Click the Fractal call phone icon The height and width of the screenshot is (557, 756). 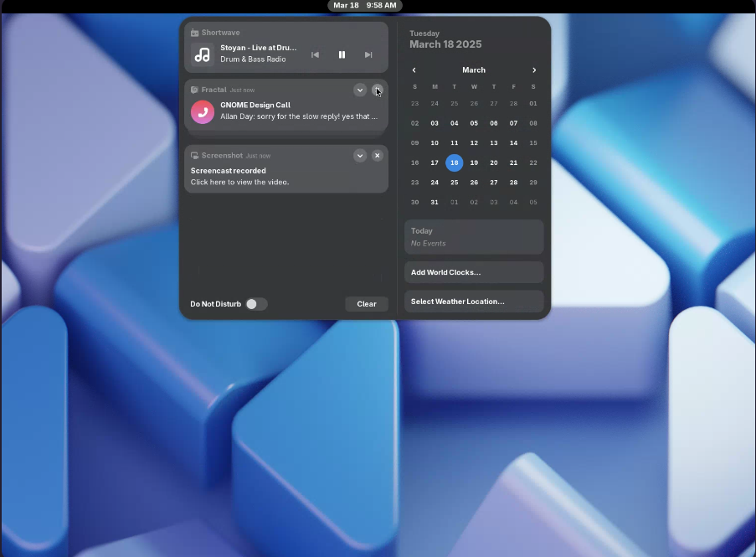(203, 111)
